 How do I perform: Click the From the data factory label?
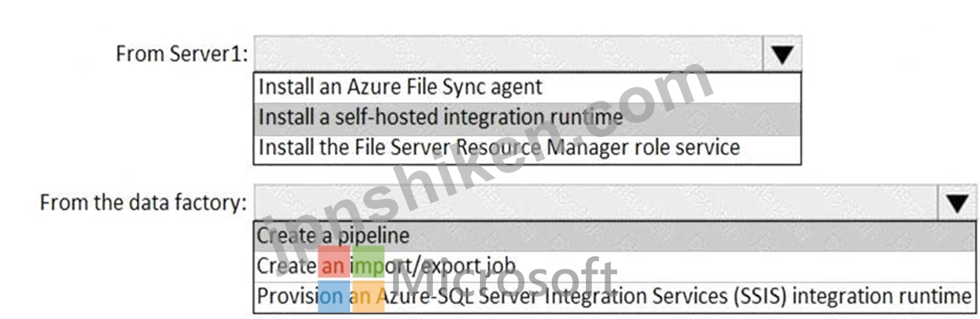coord(143,203)
